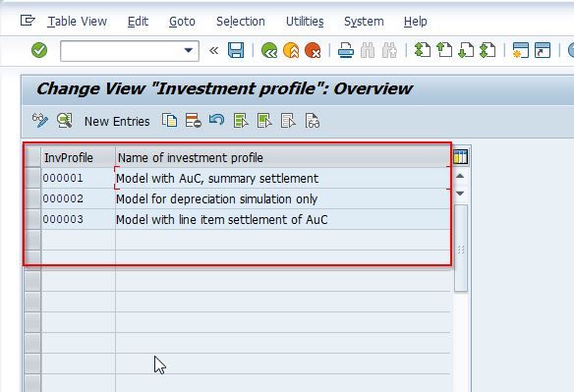Open the Table View menu
The height and width of the screenshot is (392, 574).
78,22
